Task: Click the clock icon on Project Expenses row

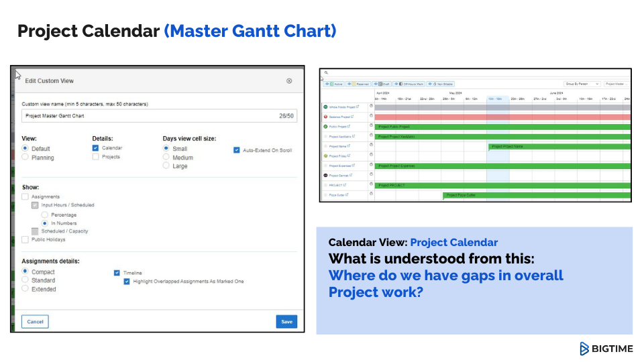Action: [371, 165]
